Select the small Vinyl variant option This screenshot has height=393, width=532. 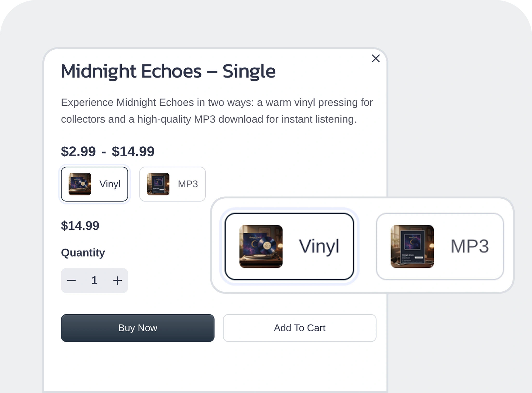point(94,184)
